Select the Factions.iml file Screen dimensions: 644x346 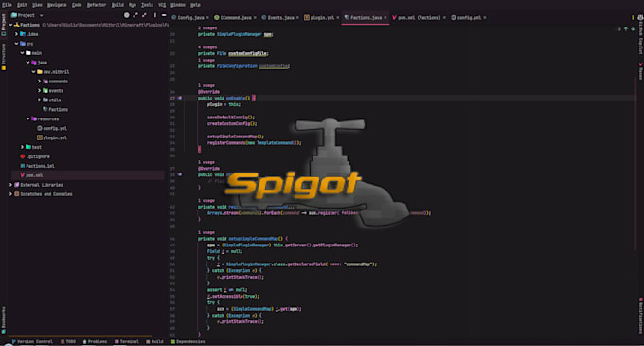click(x=37, y=166)
